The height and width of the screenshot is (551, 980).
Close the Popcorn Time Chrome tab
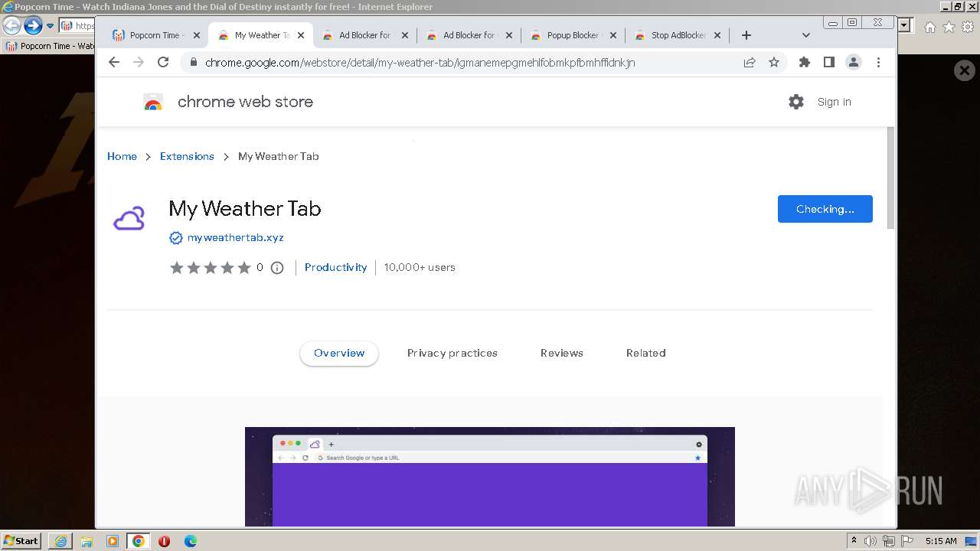coord(196,35)
